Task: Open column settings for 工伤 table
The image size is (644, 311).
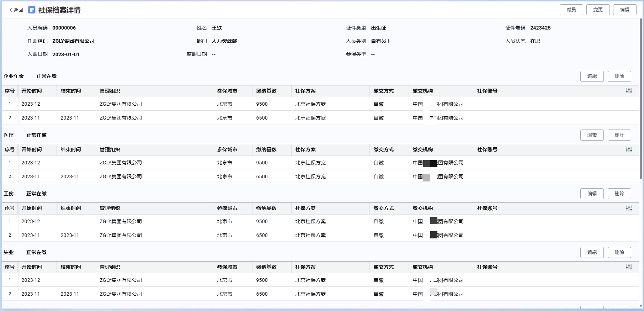Action: [629, 208]
